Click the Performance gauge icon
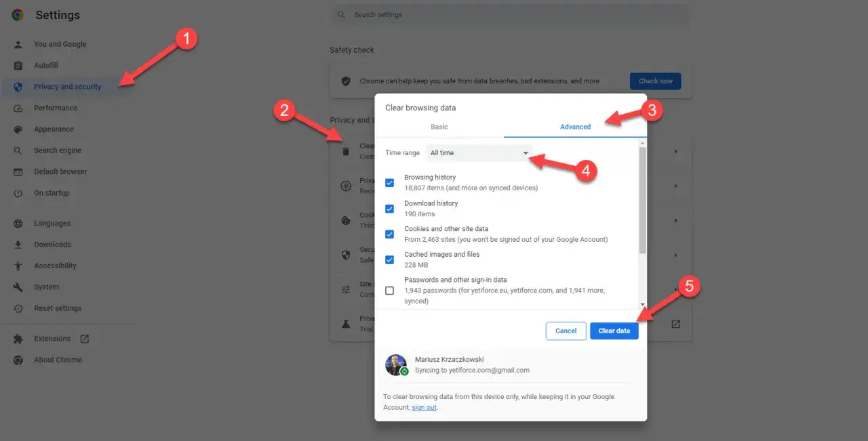The width and height of the screenshot is (868, 441). [18, 108]
